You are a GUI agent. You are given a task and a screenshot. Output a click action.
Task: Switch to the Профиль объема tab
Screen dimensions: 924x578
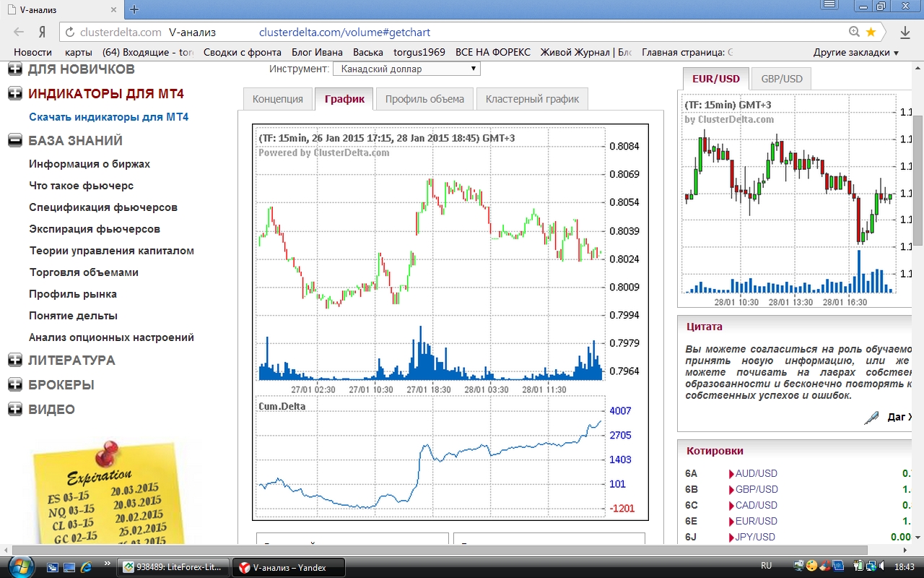click(x=424, y=99)
